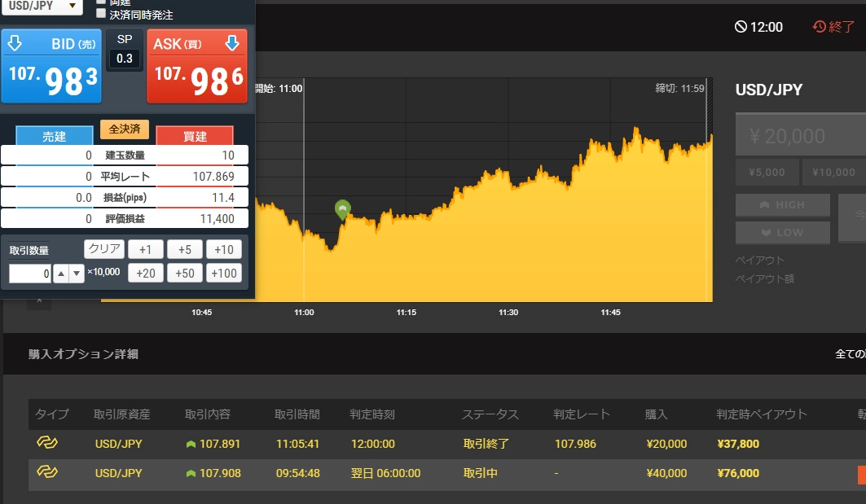Add +20 to trade quantity

pyautogui.click(x=145, y=274)
